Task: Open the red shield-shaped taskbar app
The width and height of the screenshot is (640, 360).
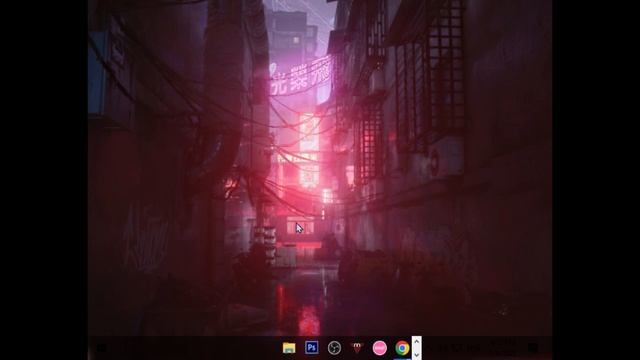Action: coord(357,348)
